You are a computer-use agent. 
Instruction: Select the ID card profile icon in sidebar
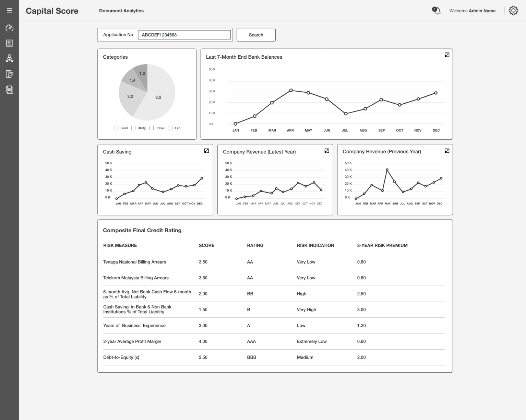[9, 43]
